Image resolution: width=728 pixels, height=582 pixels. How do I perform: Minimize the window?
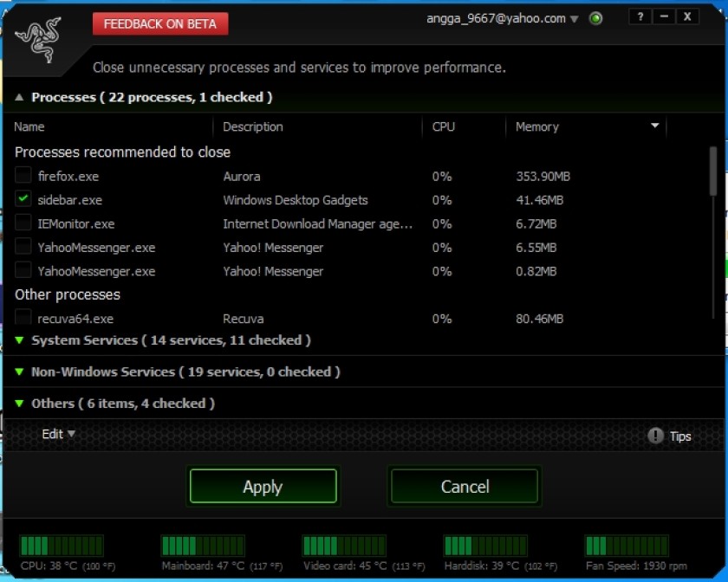click(x=664, y=17)
